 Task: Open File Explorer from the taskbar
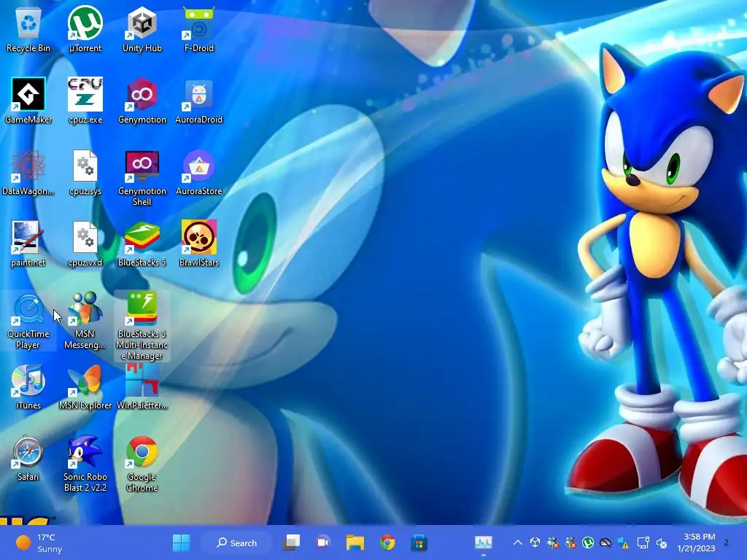pos(355,542)
